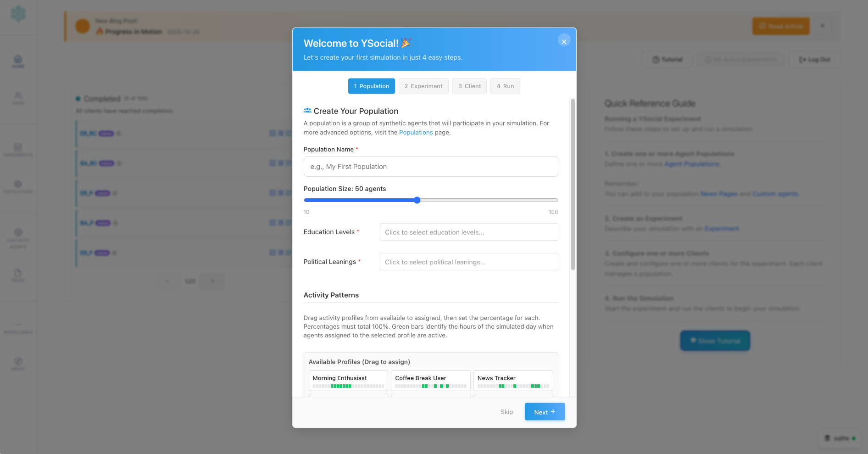Open the Political Leanings selector
Viewport: 868px width, 454px height.
(x=468, y=262)
